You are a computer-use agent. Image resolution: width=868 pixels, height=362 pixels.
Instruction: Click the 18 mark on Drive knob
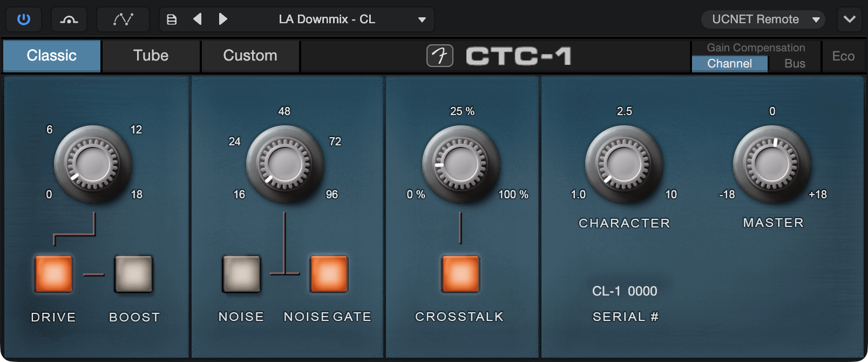point(137,195)
